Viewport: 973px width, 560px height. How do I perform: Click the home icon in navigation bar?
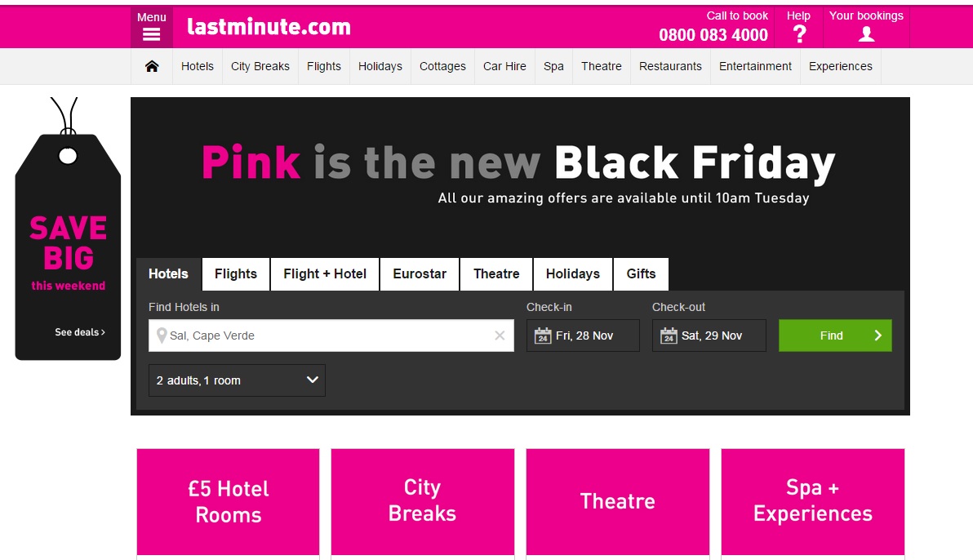pos(152,66)
